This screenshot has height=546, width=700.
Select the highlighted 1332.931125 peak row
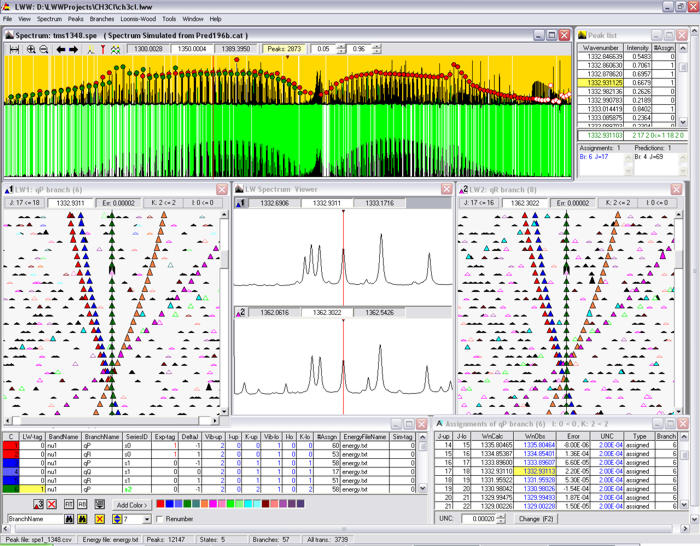click(626, 83)
